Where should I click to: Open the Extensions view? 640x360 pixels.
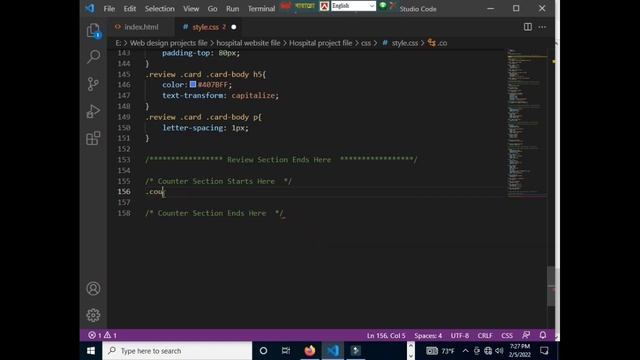[93, 138]
